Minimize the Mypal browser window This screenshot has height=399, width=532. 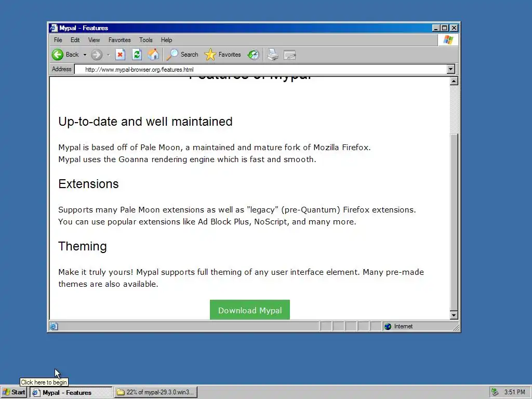[x=436, y=28]
